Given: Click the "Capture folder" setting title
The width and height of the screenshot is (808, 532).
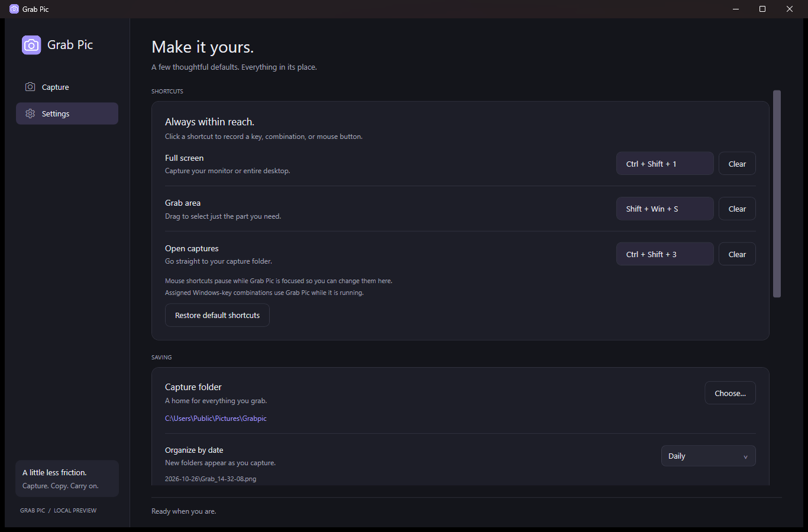Looking at the screenshot, I should (193, 387).
